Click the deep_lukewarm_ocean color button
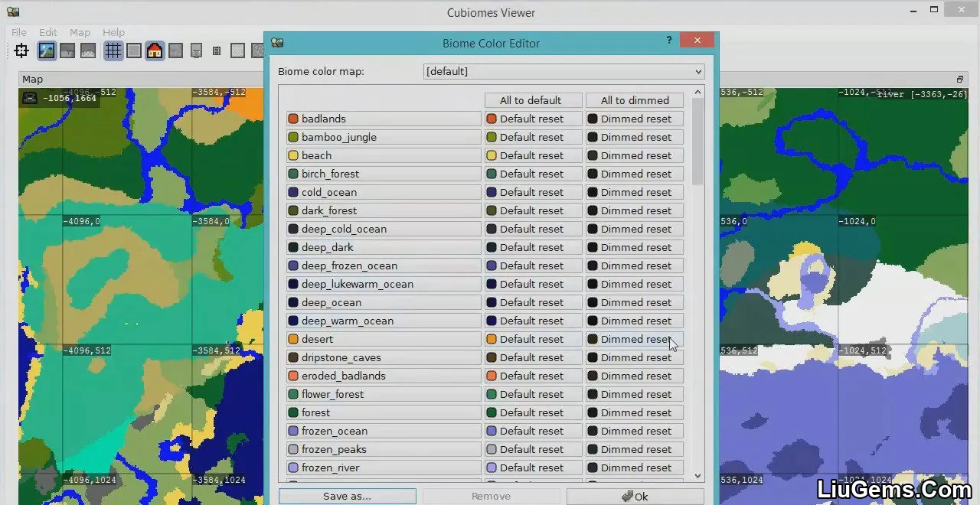 [x=384, y=284]
